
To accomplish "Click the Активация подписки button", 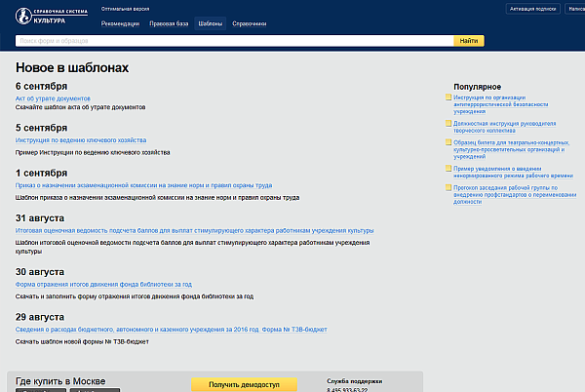I will 533,8.
